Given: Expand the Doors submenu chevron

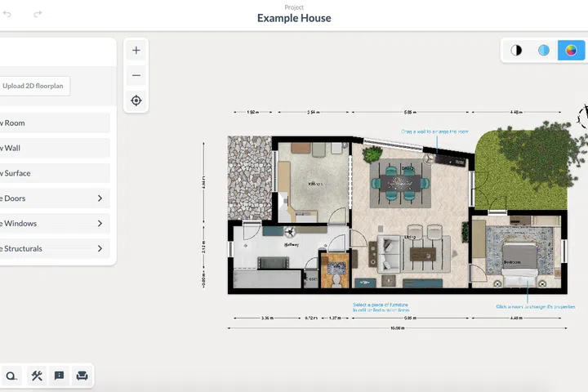Looking at the screenshot, I should click(100, 198).
